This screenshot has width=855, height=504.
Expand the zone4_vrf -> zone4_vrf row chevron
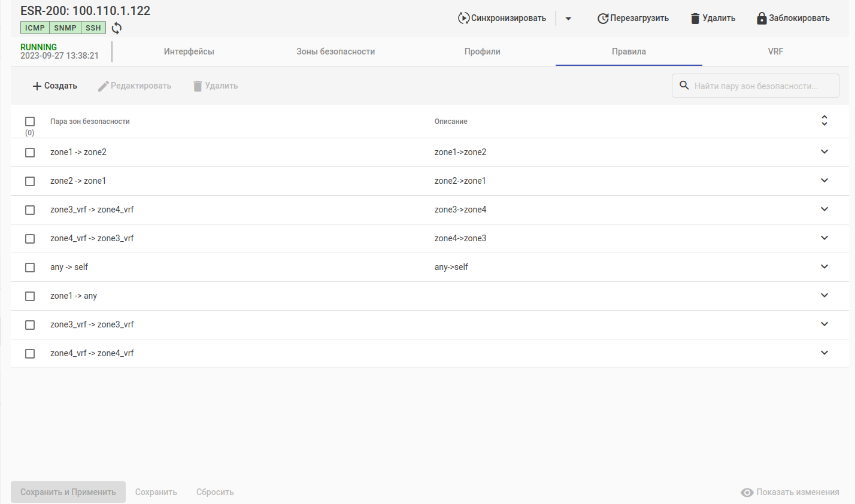[x=824, y=353]
